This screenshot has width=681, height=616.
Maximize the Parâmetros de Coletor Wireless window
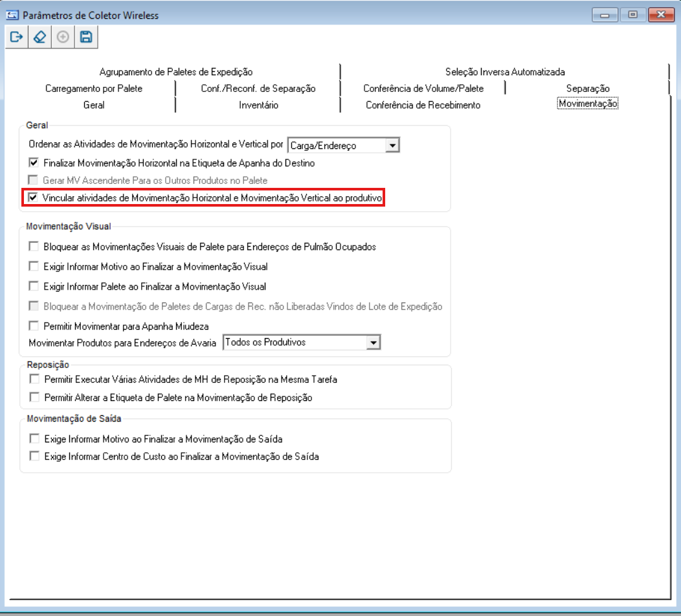pos(633,15)
